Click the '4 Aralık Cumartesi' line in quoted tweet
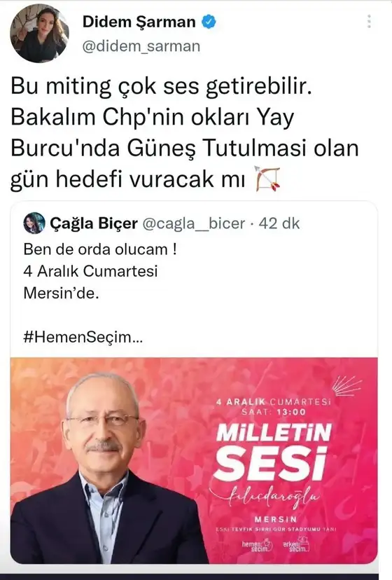The image size is (392, 580). (x=90, y=271)
